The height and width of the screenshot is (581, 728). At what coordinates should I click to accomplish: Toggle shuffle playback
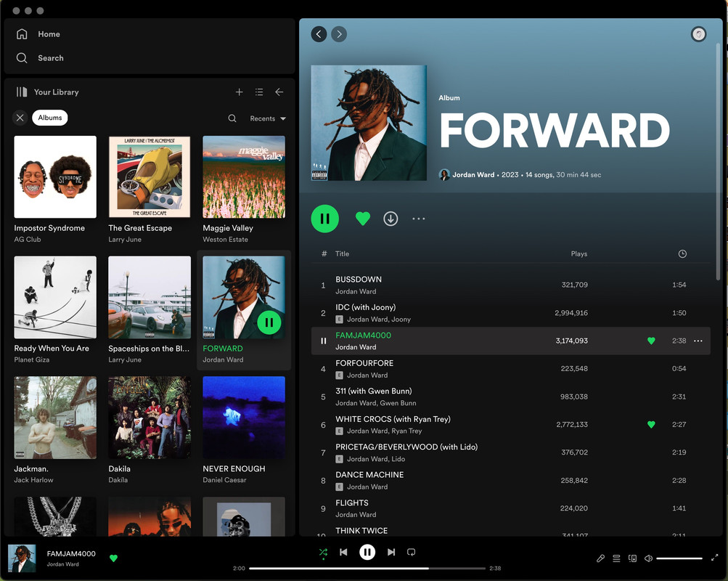point(323,552)
